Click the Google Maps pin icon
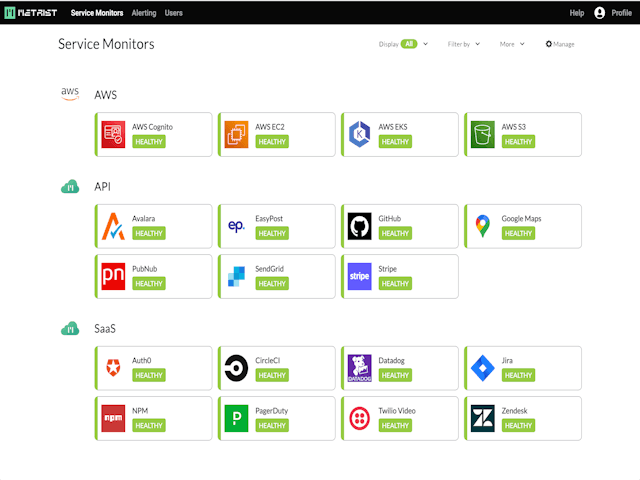 (x=482, y=226)
